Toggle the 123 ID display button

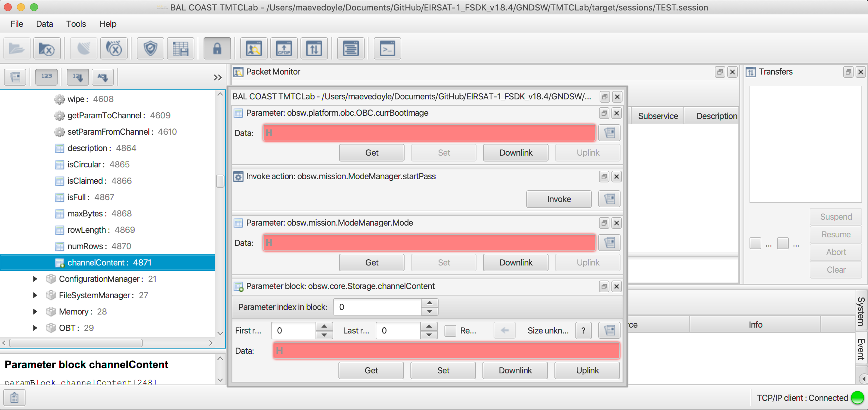tap(46, 77)
